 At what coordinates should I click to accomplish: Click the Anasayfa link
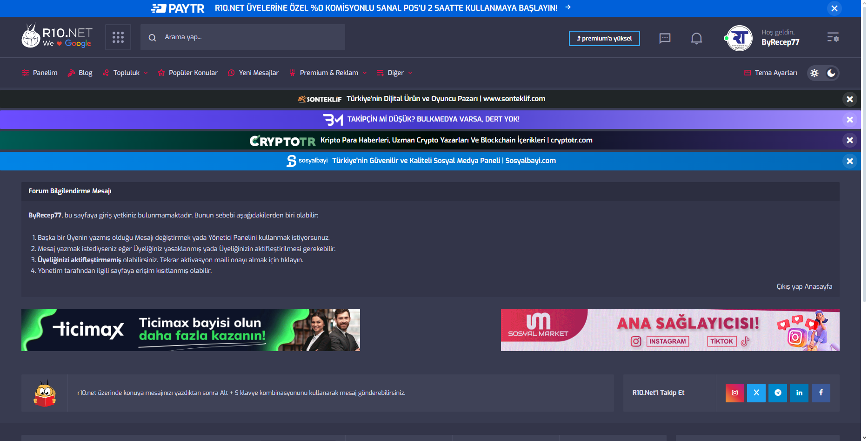coord(818,286)
